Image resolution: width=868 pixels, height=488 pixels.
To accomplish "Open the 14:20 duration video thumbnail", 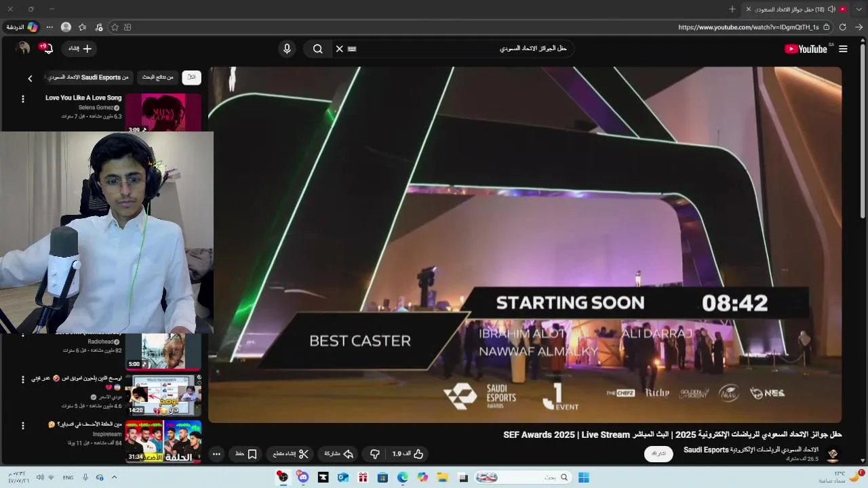I will pyautogui.click(x=163, y=394).
